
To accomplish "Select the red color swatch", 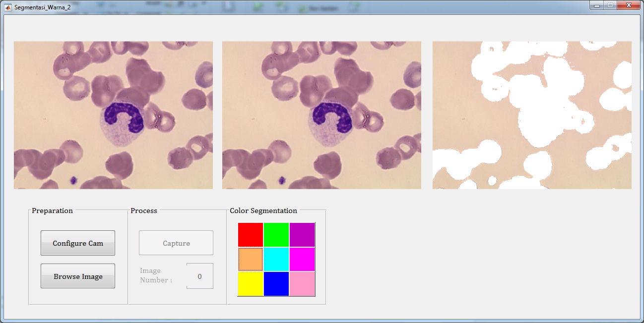I will [x=251, y=235].
